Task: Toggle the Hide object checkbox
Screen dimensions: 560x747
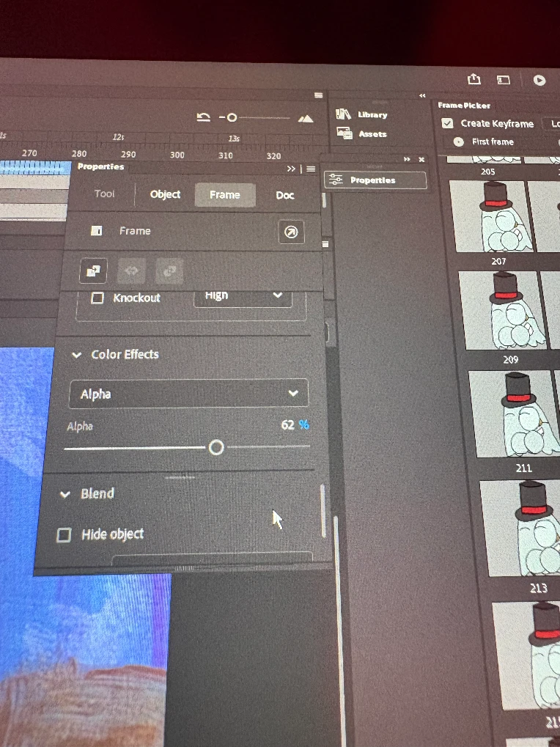Action: click(64, 535)
